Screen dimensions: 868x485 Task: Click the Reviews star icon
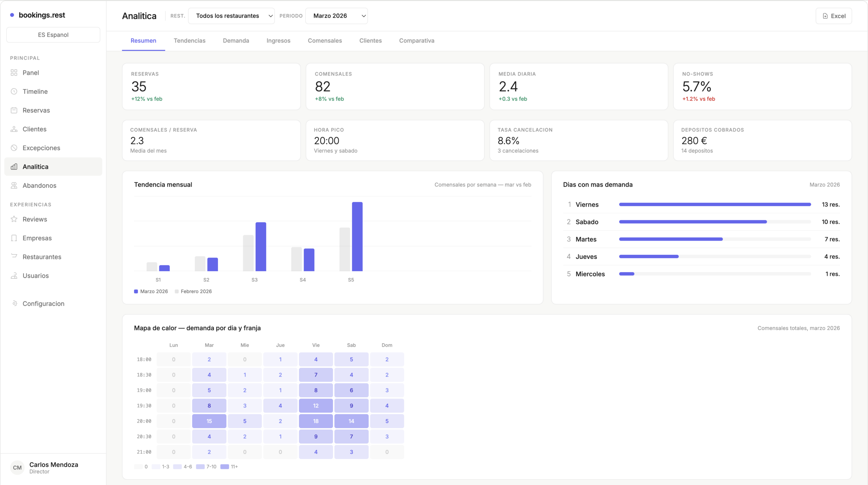(x=14, y=219)
